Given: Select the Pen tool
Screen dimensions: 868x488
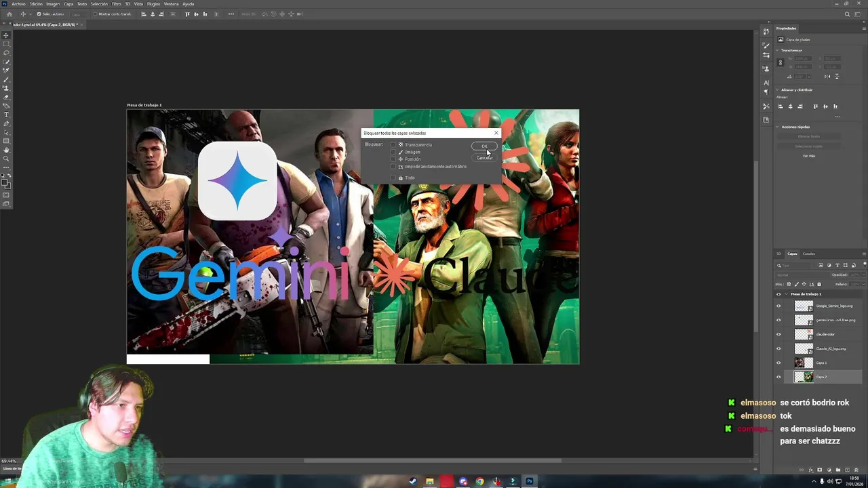Looking at the screenshot, I should 6,123.
